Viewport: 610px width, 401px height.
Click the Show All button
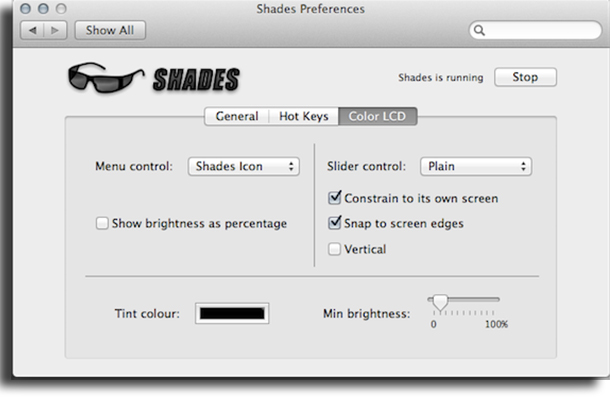110,30
